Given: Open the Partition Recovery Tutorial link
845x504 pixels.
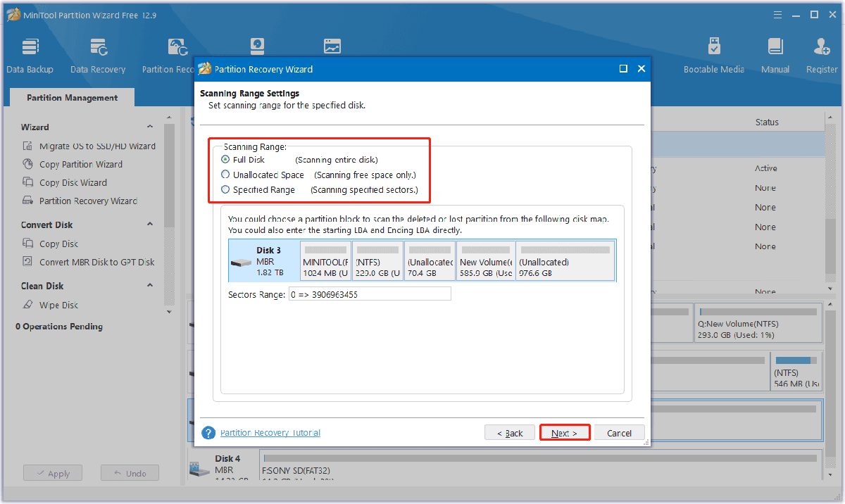Looking at the screenshot, I should [270, 433].
